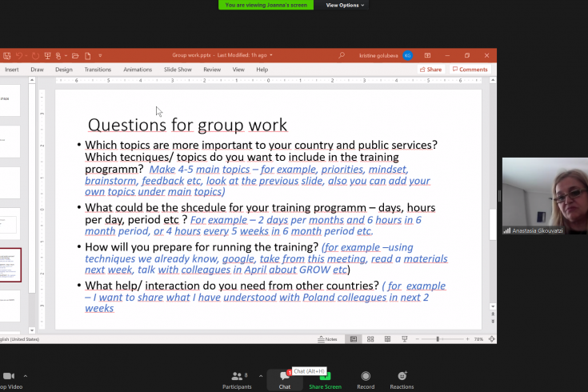Switch to Slide Sorter view in status bar

click(x=370, y=339)
